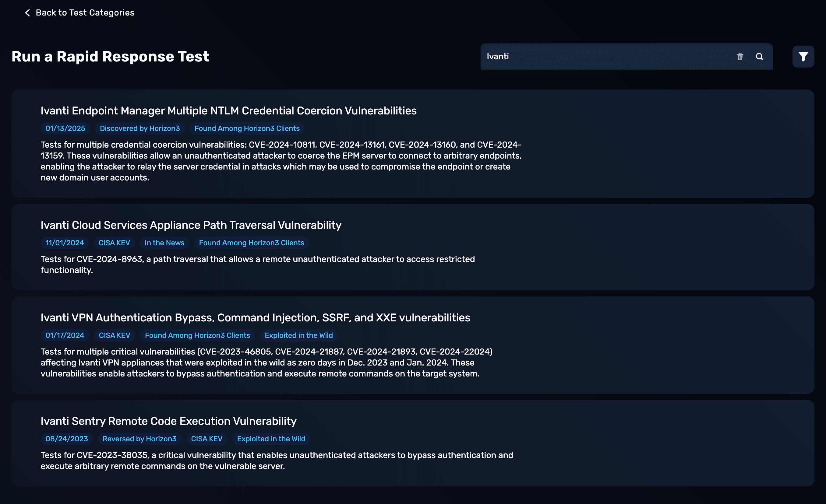Screen dimensions: 826x504
Task: Click the 01/17/2024 date tag
Action: 65,336
